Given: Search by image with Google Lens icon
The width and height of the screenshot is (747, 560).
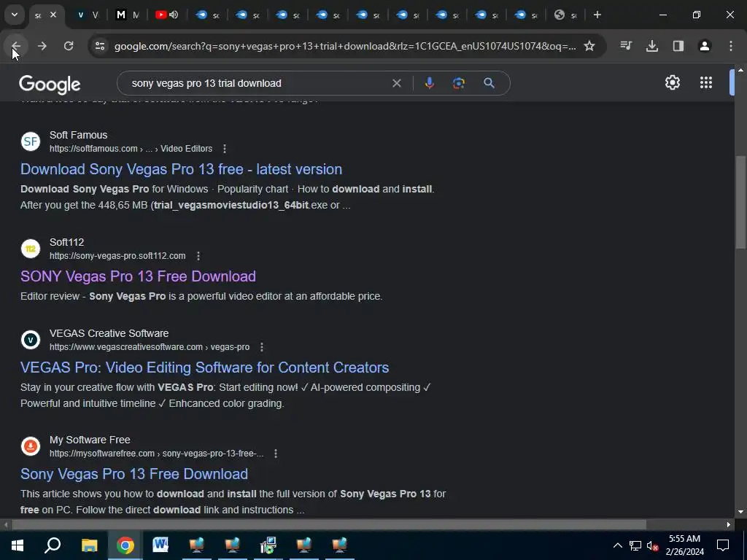Looking at the screenshot, I should click(x=459, y=83).
